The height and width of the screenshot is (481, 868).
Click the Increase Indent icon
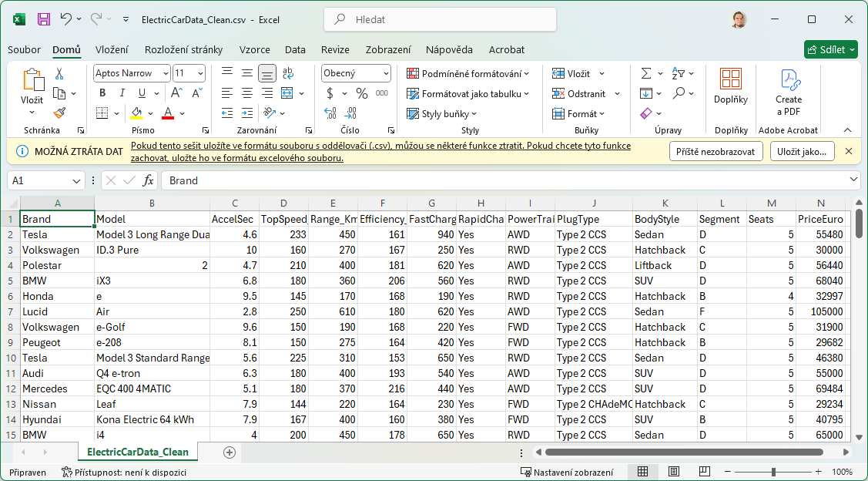point(247,113)
